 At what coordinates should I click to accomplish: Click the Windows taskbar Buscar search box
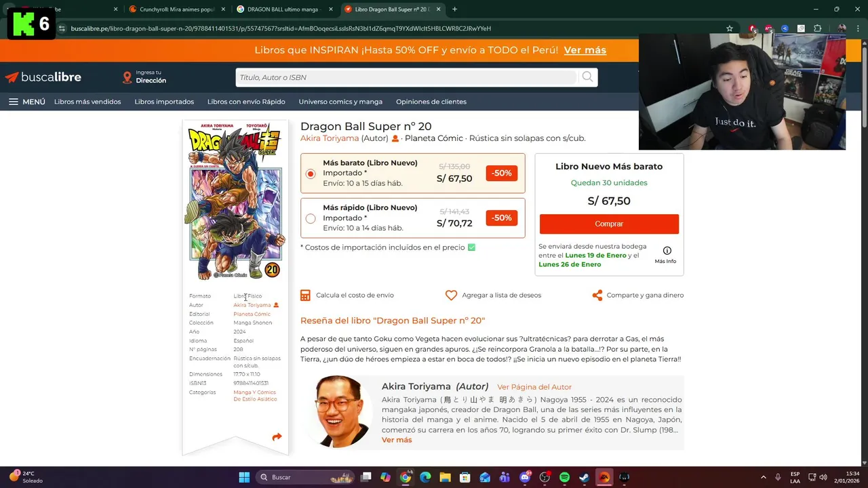tap(307, 477)
